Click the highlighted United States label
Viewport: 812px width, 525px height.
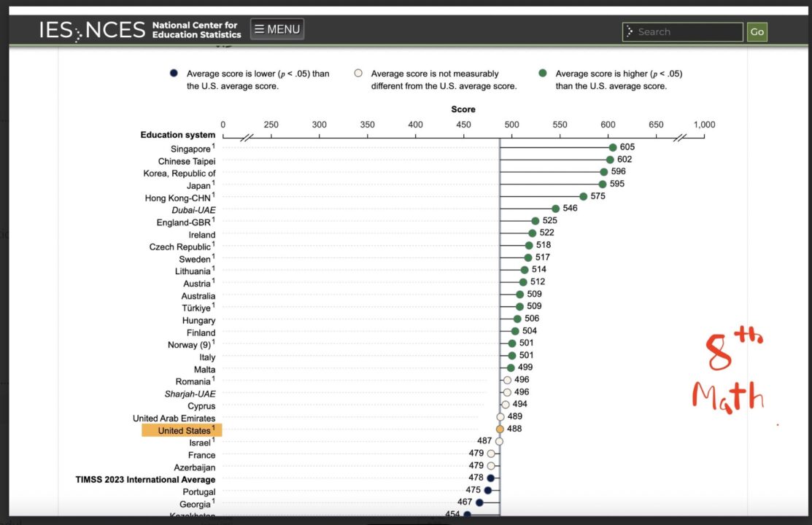coord(182,431)
